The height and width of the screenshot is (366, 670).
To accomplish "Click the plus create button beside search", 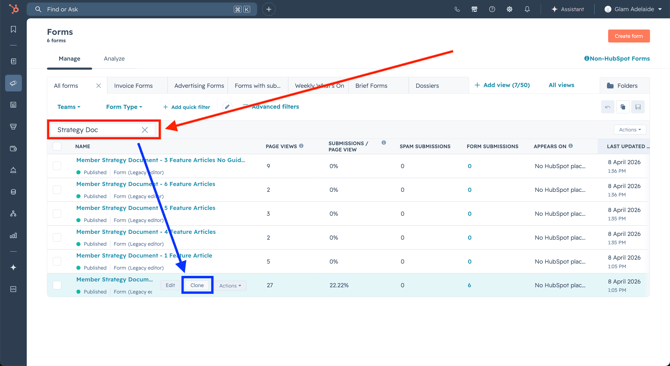I will pos(268,9).
